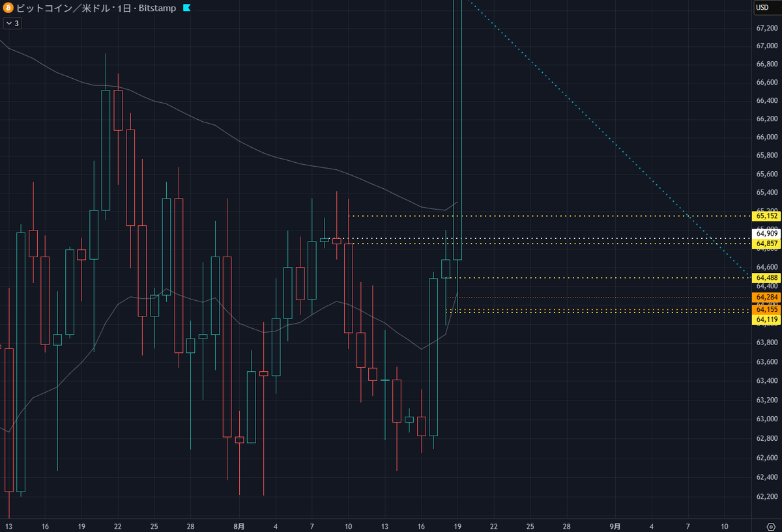782x532 pixels.
Task: Select the yellow 65,152 price label
Action: pos(766,216)
